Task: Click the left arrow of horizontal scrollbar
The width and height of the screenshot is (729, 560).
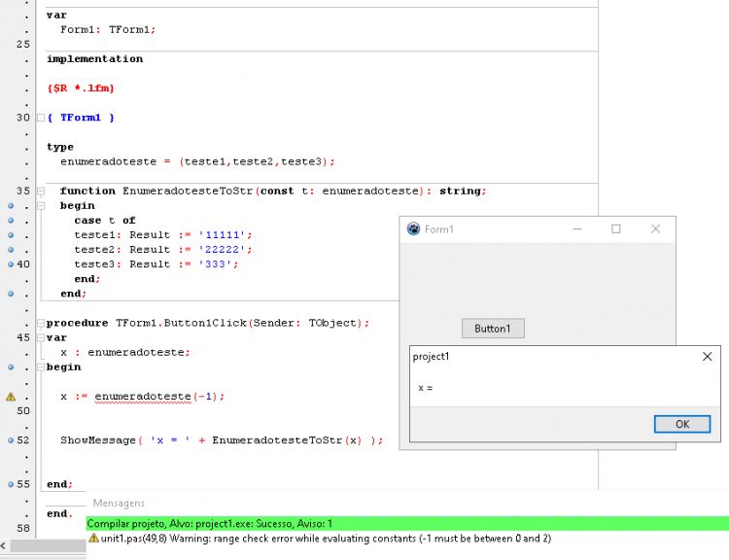Action: click(4, 545)
